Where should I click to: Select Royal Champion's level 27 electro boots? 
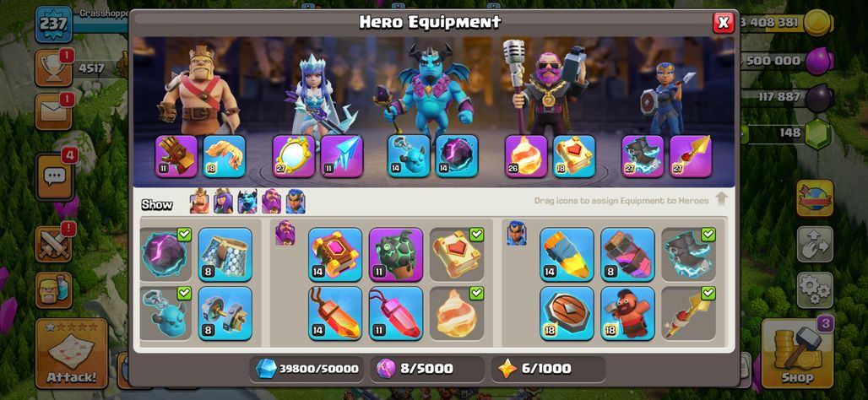(643, 156)
